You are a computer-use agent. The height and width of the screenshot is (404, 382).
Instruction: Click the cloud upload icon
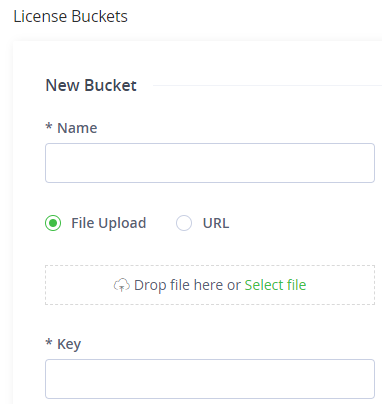[x=122, y=285]
